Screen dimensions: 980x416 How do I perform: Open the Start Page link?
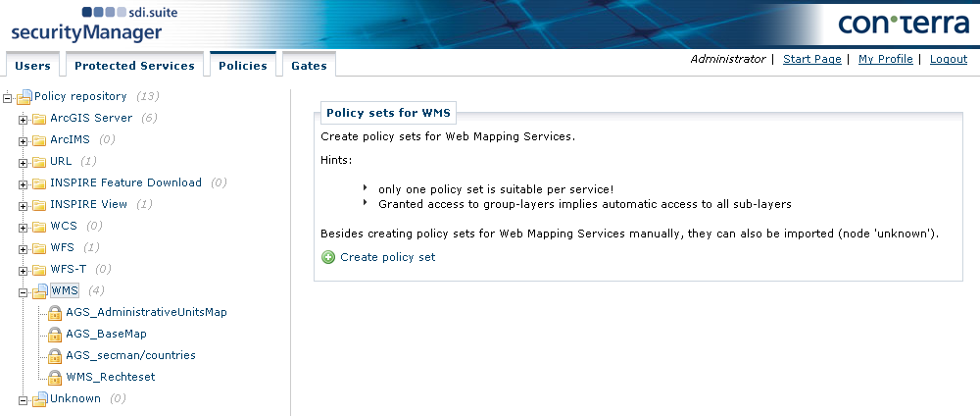(x=811, y=59)
